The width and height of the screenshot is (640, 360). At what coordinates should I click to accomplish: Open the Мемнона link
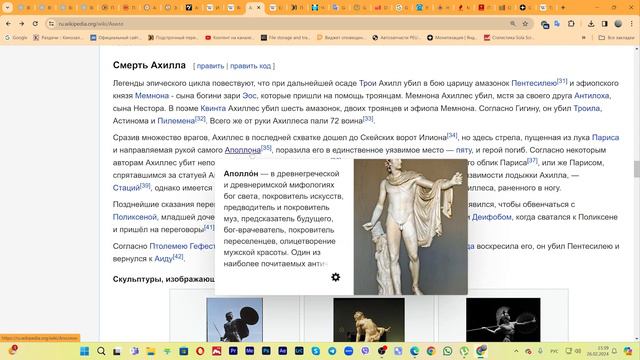coord(152,96)
